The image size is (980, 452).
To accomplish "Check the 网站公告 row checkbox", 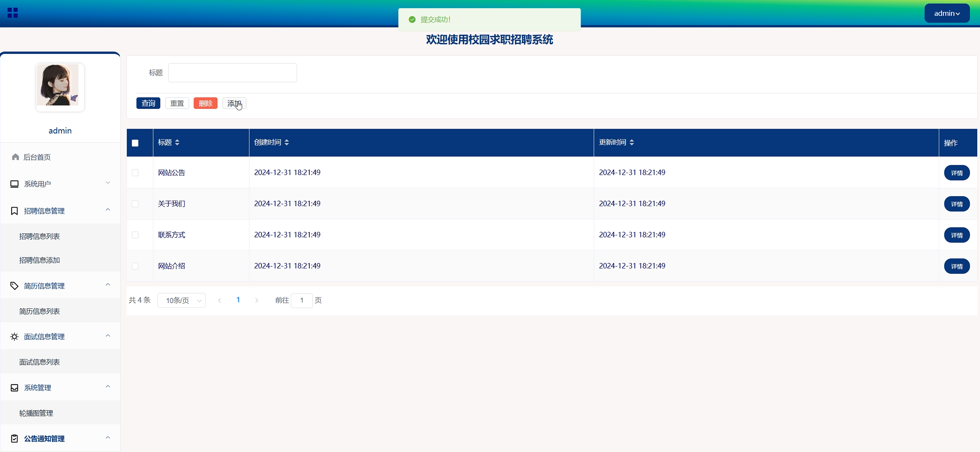I will pyautogui.click(x=135, y=173).
